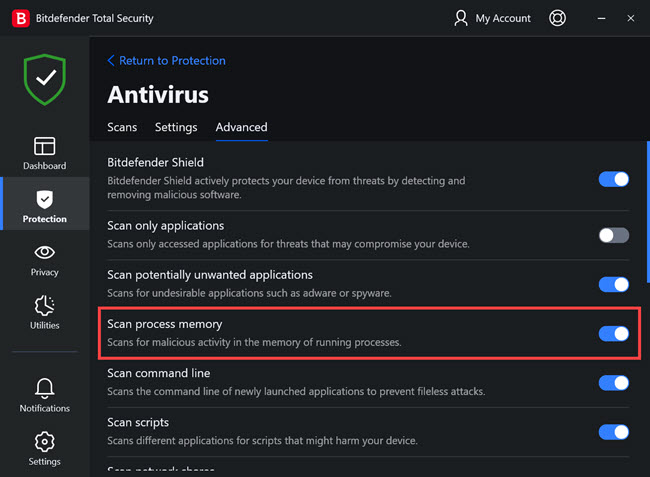Disable the Bitdefender Shield toggle

click(614, 179)
